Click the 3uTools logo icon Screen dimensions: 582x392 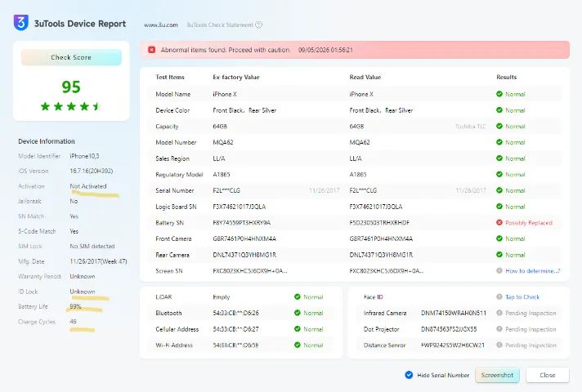click(x=20, y=22)
